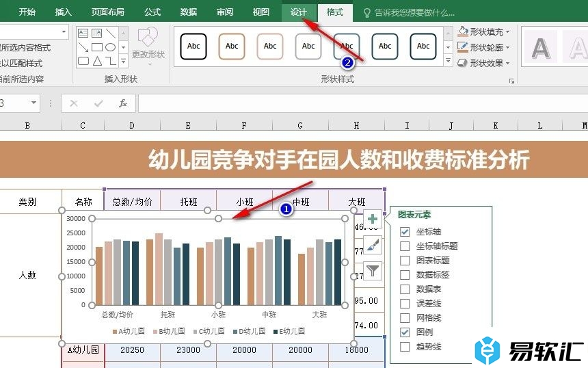The image size is (588, 368).
Task: Expand the insert shapes gallery more button
Action: (123, 60)
